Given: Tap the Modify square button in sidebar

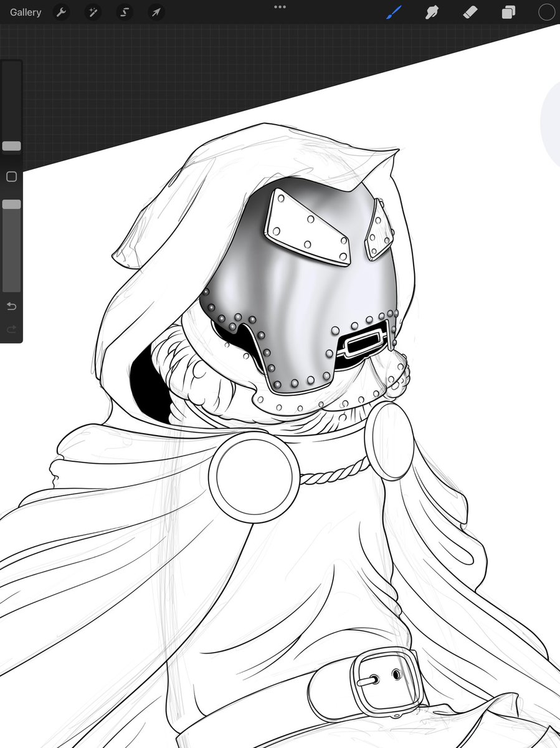Looking at the screenshot, I should pos(11,177).
